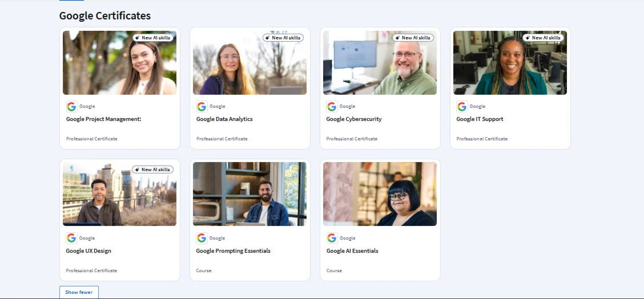Select the Google AI Essentials course photo

click(380, 194)
